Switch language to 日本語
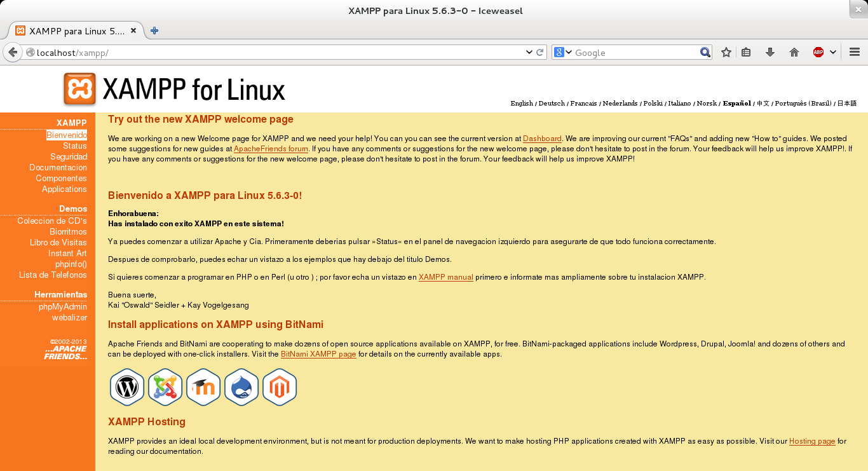 (846, 103)
